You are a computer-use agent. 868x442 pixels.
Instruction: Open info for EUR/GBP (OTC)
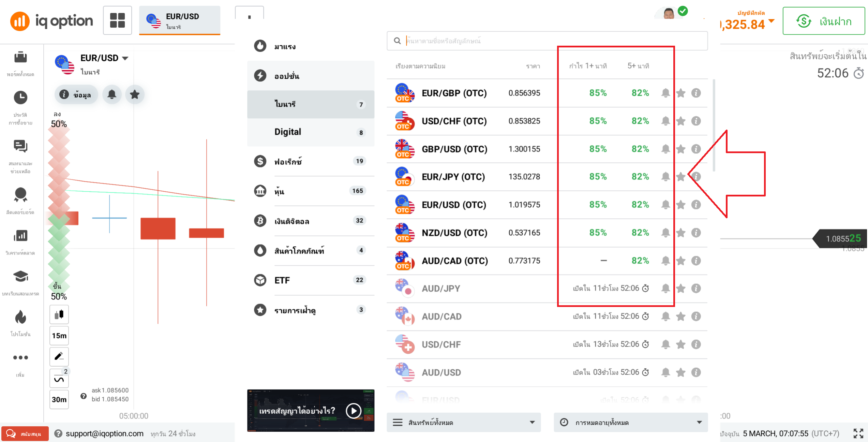click(696, 93)
